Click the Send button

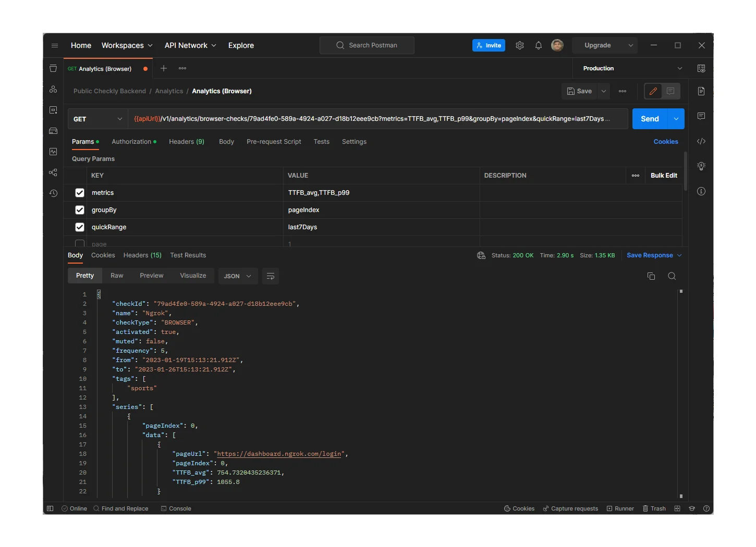(x=650, y=119)
